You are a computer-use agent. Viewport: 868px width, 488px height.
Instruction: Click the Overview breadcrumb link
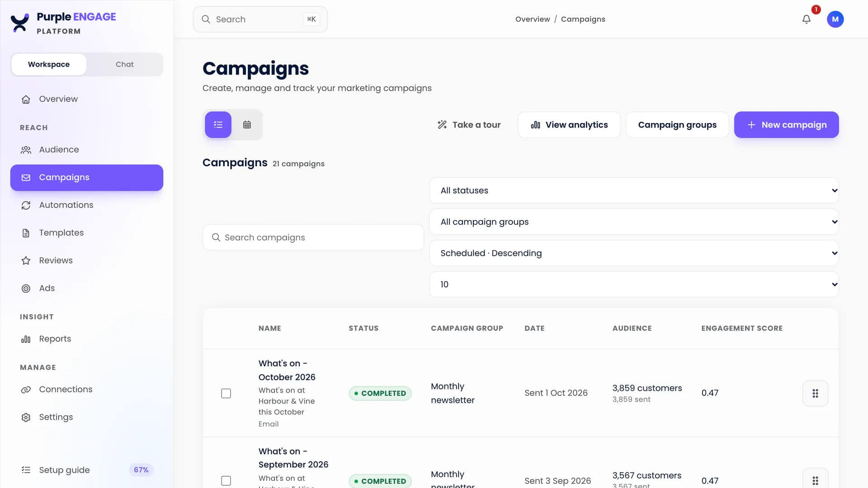pyautogui.click(x=533, y=19)
